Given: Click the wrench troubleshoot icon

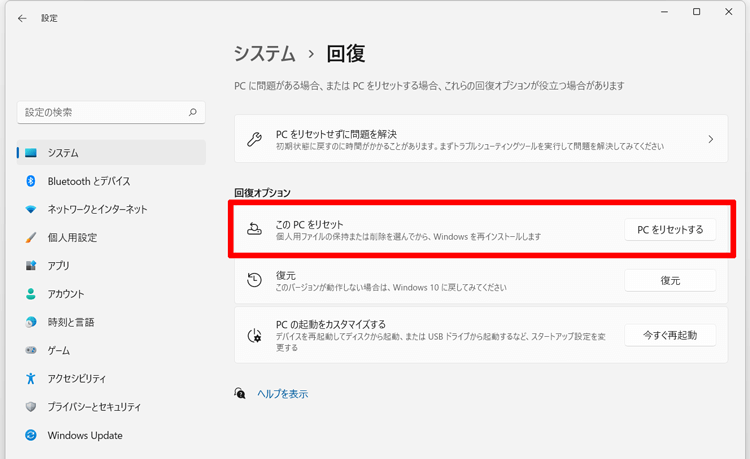Looking at the screenshot, I should point(254,139).
